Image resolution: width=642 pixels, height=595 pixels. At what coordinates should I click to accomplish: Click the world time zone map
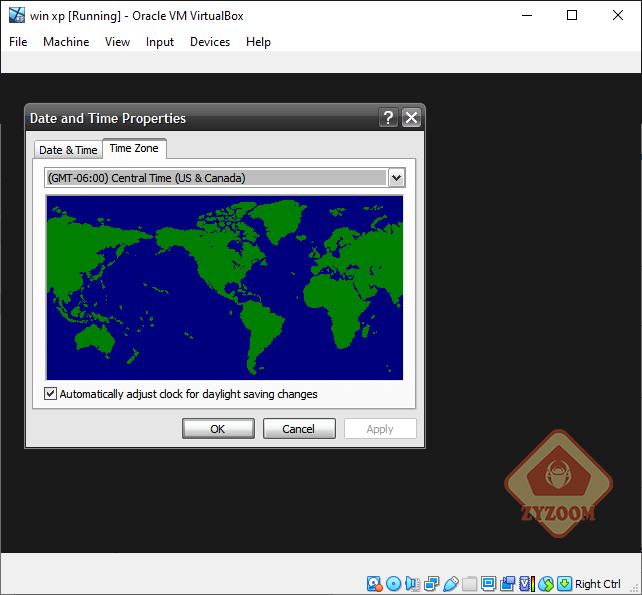click(x=224, y=287)
